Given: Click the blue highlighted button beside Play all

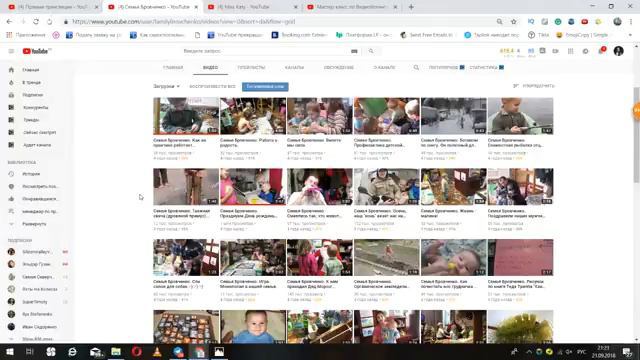Looking at the screenshot, I should [265, 87].
